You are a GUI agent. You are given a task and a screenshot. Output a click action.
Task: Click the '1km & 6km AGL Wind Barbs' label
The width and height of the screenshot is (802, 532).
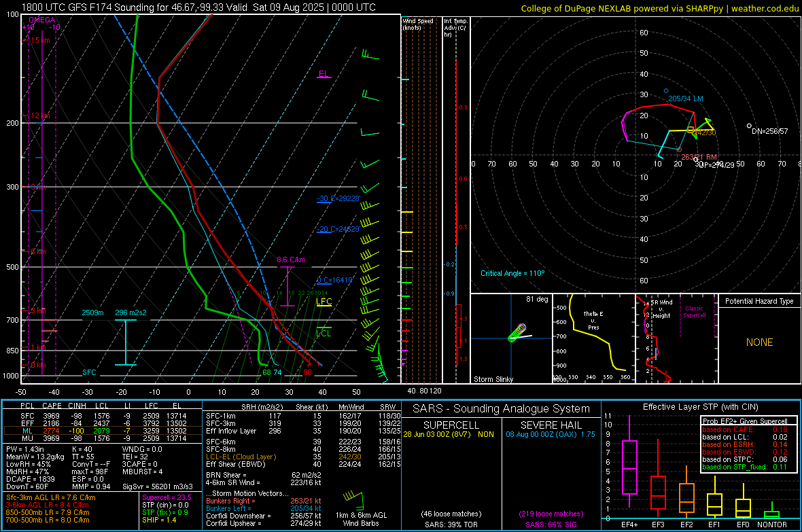pos(361,519)
